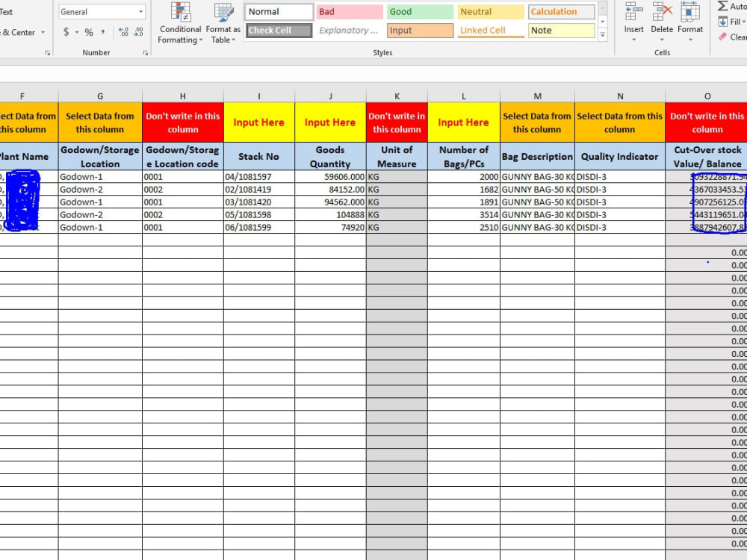Open Conditional Formatting menu

point(180,23)
